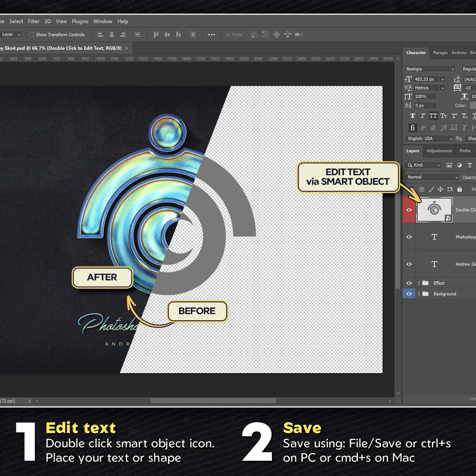This screenshot has width=476, height=476.
Task: Select the 3D zoom video camera tool
Action: [299, 35]
